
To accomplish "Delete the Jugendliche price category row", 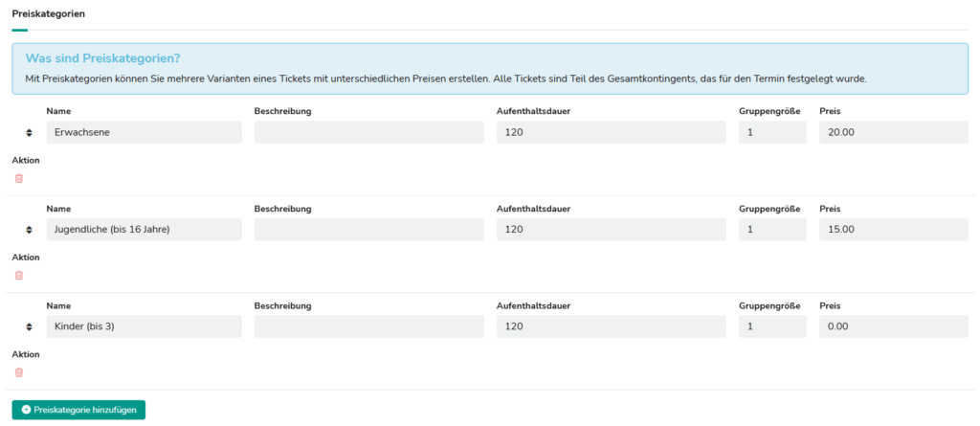I will click(x=18, y=276).
